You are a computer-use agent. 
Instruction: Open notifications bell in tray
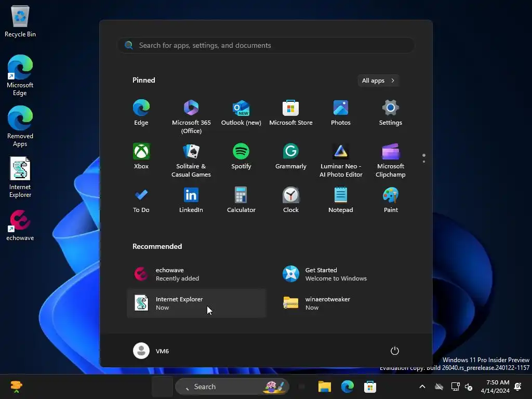pos(518,387)
